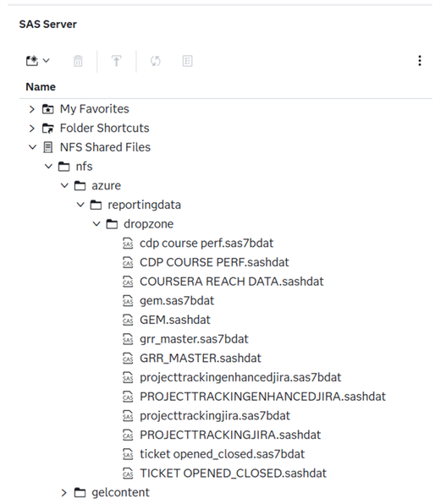Screen dimensions: 446x504
Task: Select the My Favorites star folder icon
Action: pyautogui.click(x=48, y=109)
